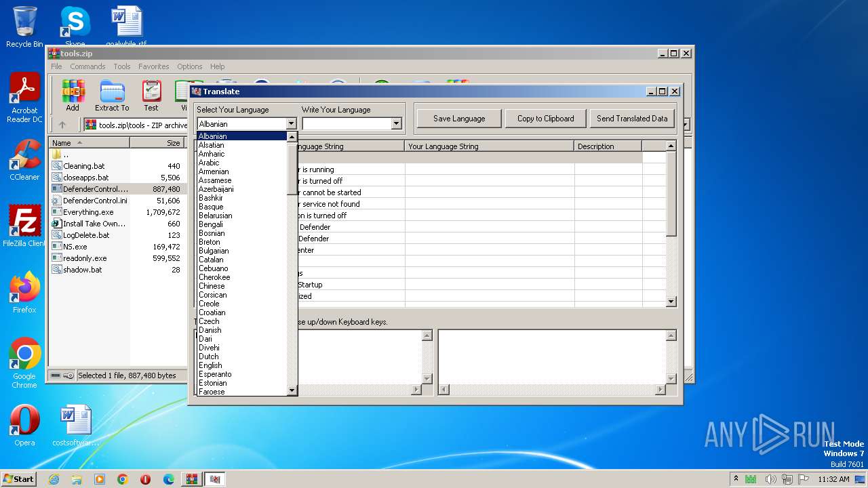This screenshot has width=868, height=488.
Task: Open the goalwhile.rtf desktop document
Action: pyautogui.click(x=127, y=27)
